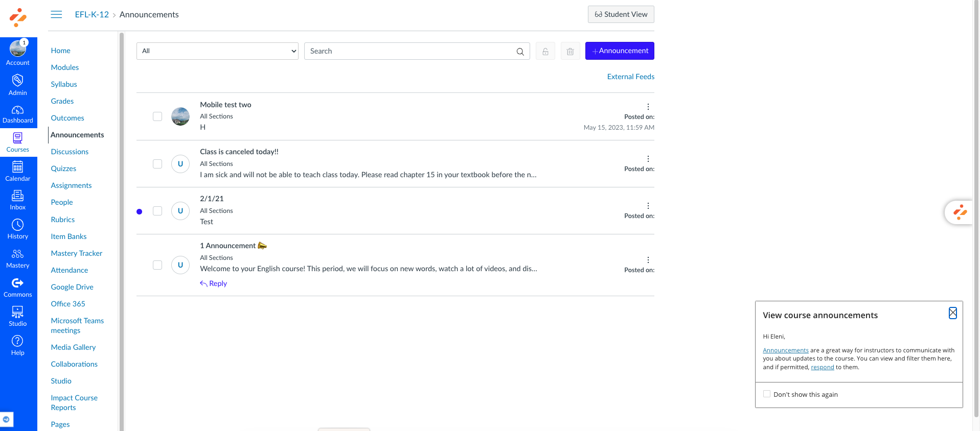
Task: Go to Modules in course navigation
Action: click(x=65, y=67)
